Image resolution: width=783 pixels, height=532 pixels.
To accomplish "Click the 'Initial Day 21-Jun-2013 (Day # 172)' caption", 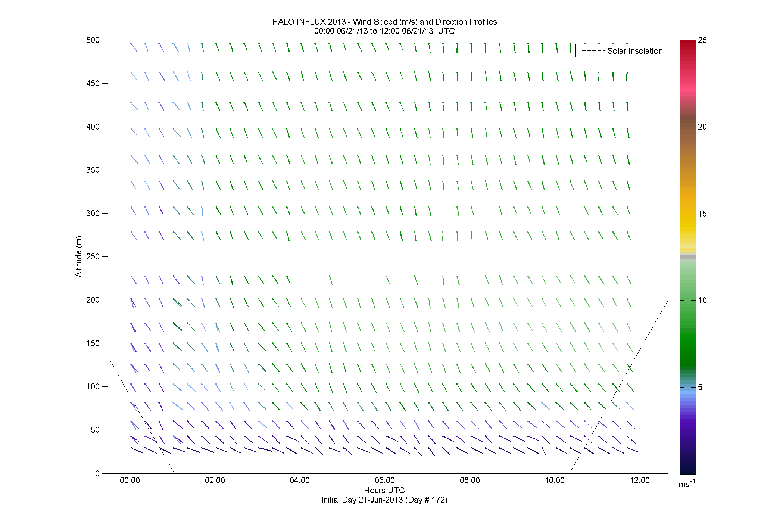I will point(384,500).
